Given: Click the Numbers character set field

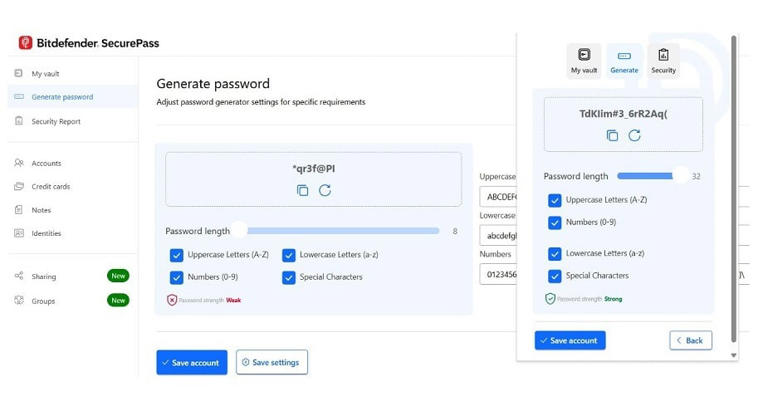Looking at the screenshot, I should (x=498, y=274).
